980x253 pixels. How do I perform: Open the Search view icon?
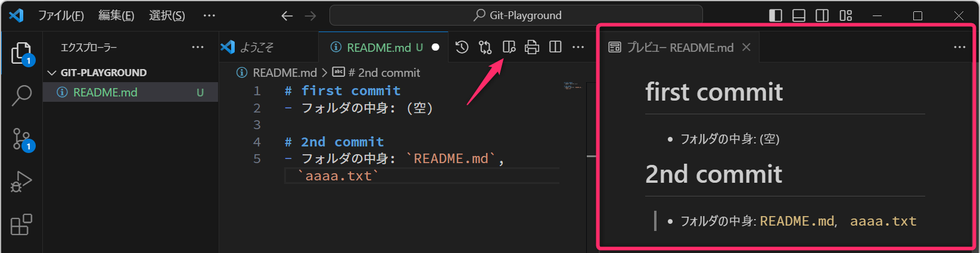click(21, 95)
